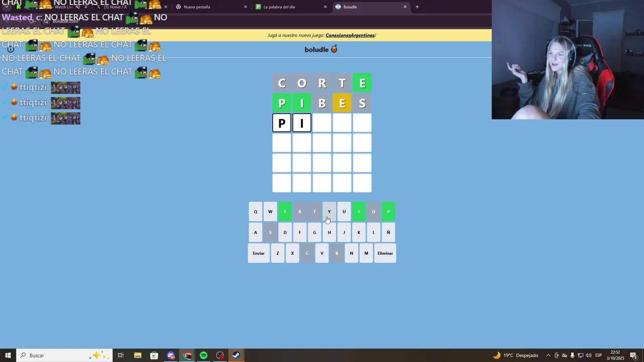Screen dimensions: 644x362
Task: Click the G key on the keyboard
Action: (314, 232)
